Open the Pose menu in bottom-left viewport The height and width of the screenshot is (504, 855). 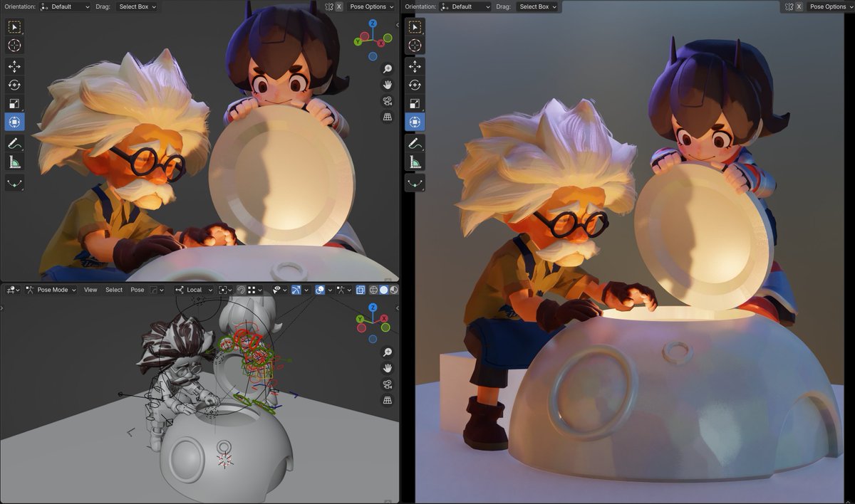click(138, 290)
